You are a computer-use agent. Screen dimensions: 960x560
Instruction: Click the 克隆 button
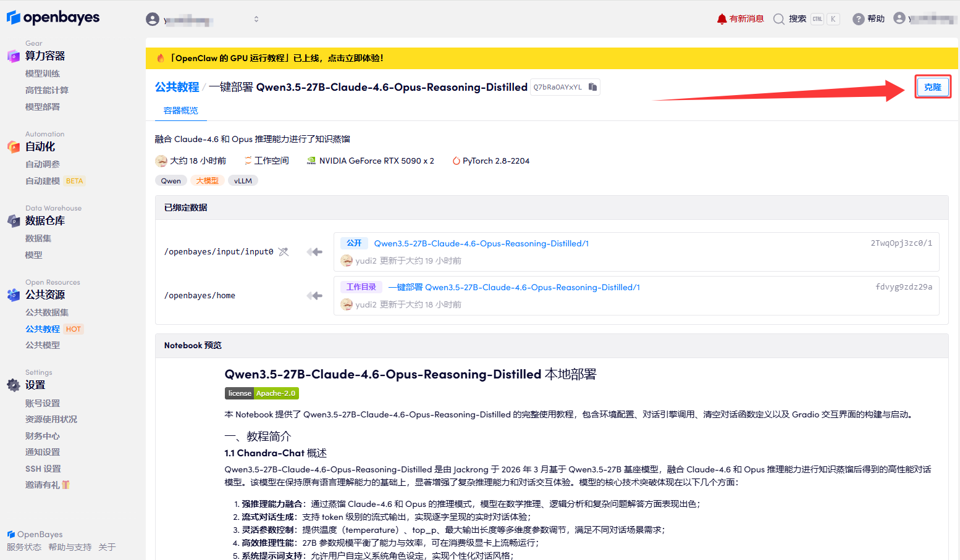tap(933, 87)
